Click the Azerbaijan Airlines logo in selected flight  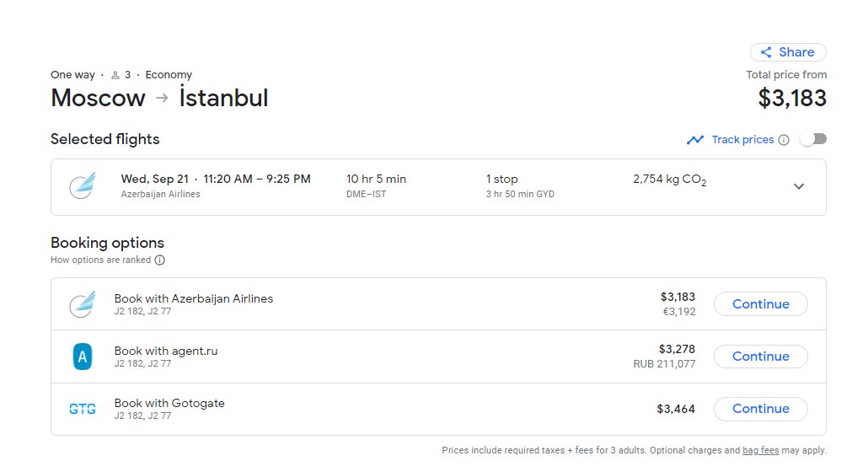(83, 186)
